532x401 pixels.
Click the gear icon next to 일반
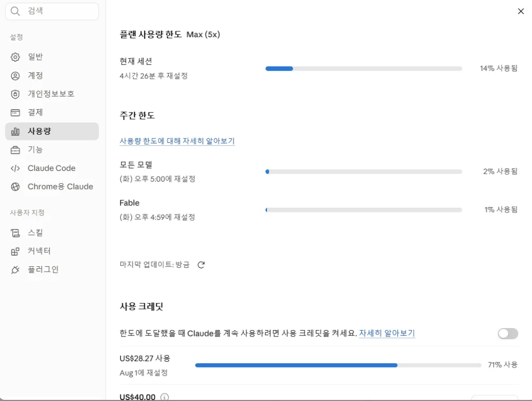[15, 57]
